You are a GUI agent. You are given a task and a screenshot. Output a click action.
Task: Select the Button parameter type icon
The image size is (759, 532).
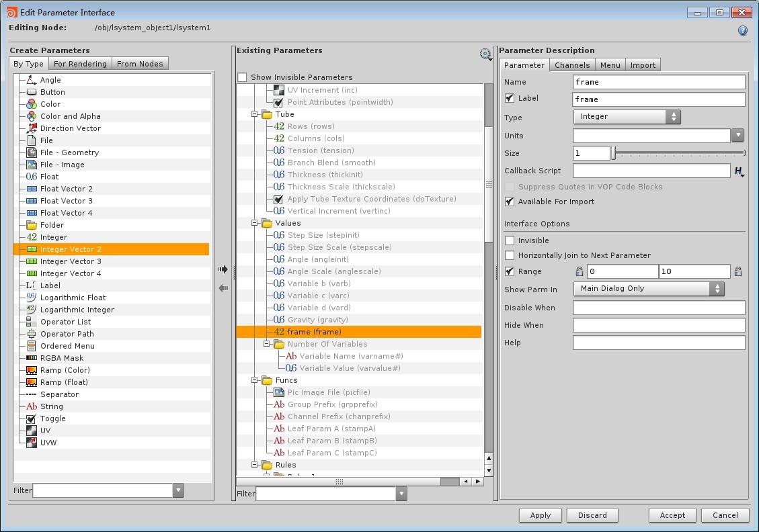click(x=32, y=92)
